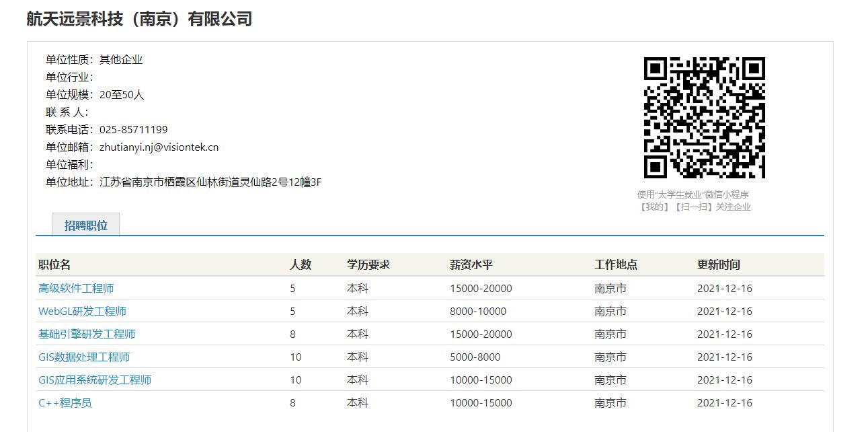
Task: View the GIS数据处理工程师 job details
Action: (x=84, y=357)
